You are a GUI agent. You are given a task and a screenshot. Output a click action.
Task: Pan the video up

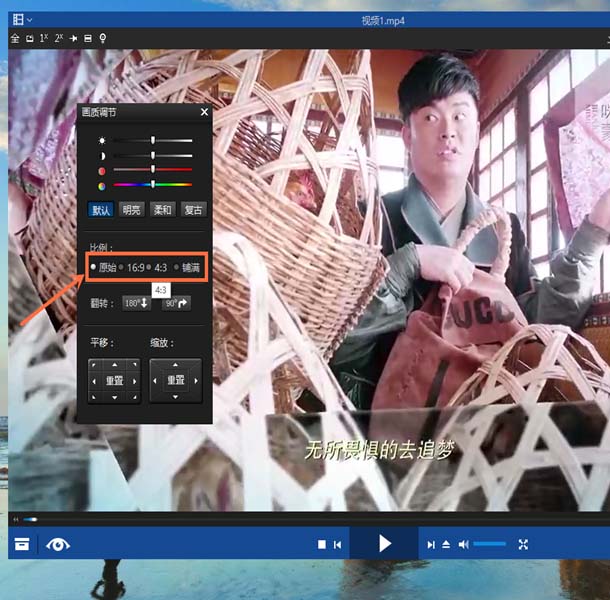114,365
